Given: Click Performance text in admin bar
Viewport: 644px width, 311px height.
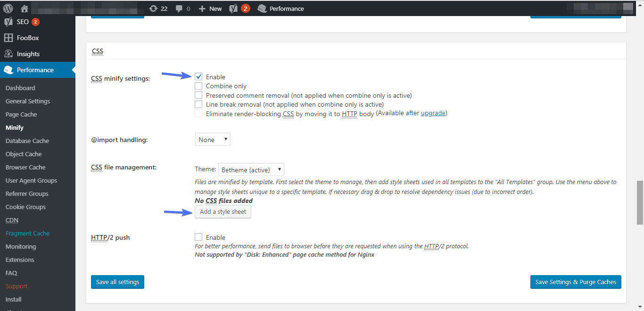Looking at the screenshot, I should point(287,8).
